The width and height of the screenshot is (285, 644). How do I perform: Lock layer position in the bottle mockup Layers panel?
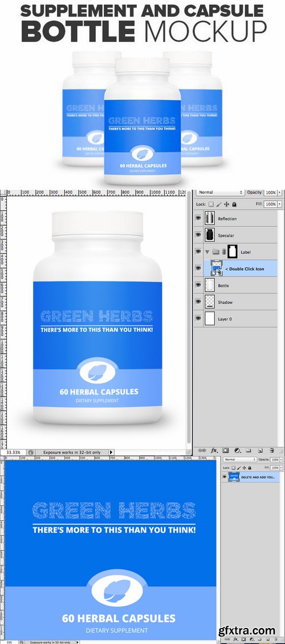click(227, 204)
